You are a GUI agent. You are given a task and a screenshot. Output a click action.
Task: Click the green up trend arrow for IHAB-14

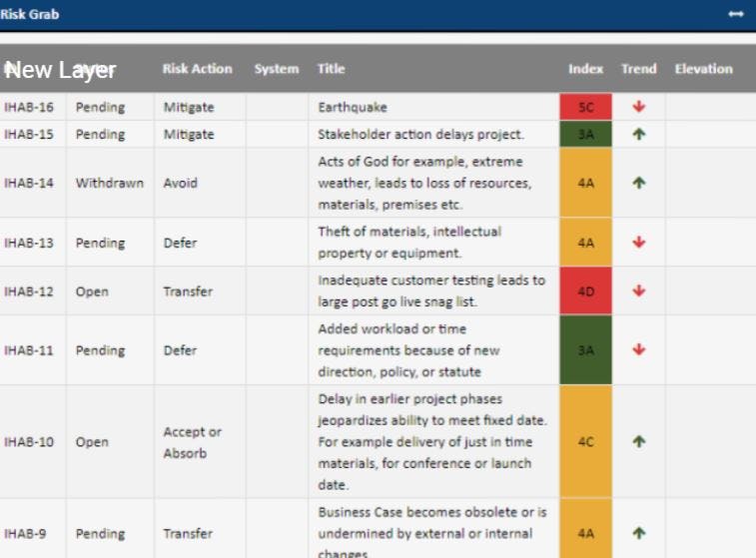point(639,183)
